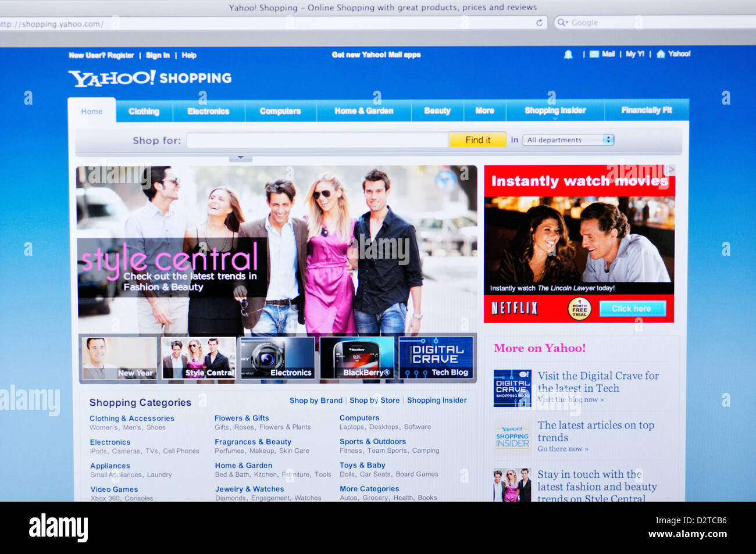Click Get new Yahoo! Mail apps
Image resolution: width=756 pixels, height=554 pixels.
click(376, 55)
